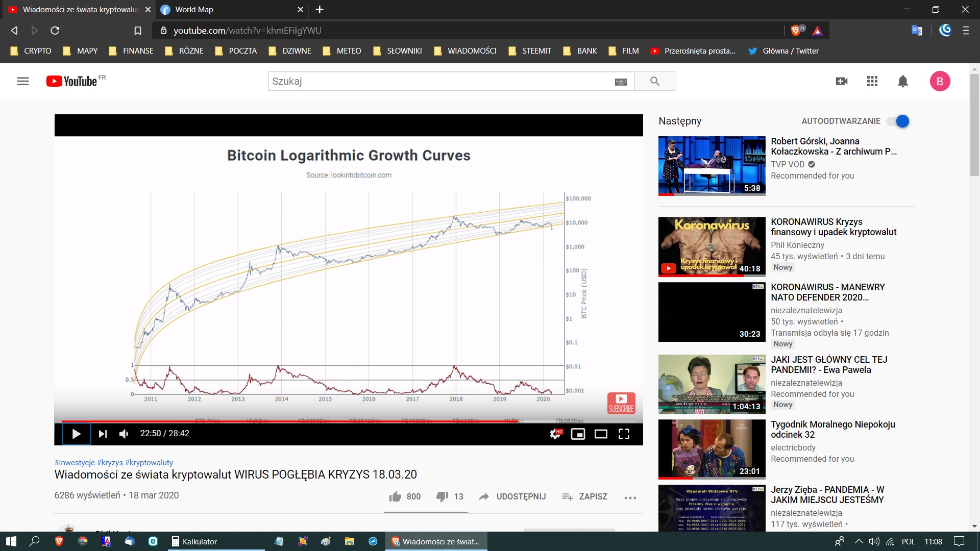This screenshot has width=980, height=551.
Task: Click the SUBSCRIBE watermark on the video
Action: [621, 403]
